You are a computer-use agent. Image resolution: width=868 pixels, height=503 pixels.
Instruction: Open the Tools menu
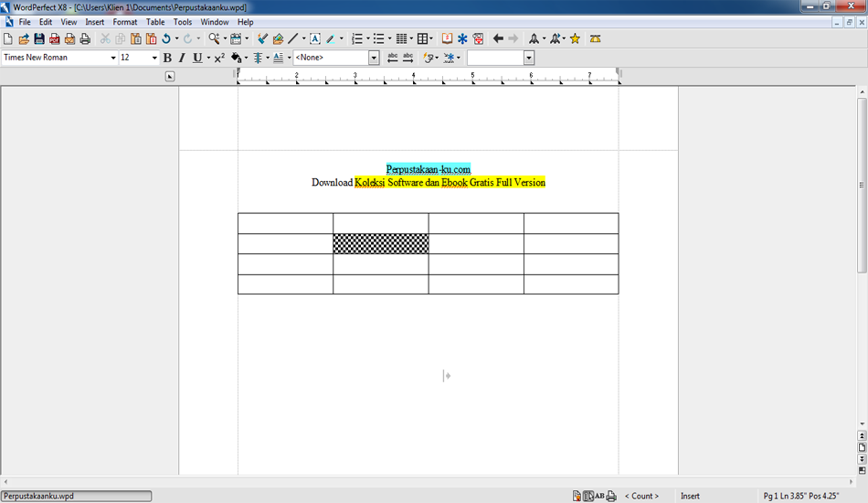point(183,22)
